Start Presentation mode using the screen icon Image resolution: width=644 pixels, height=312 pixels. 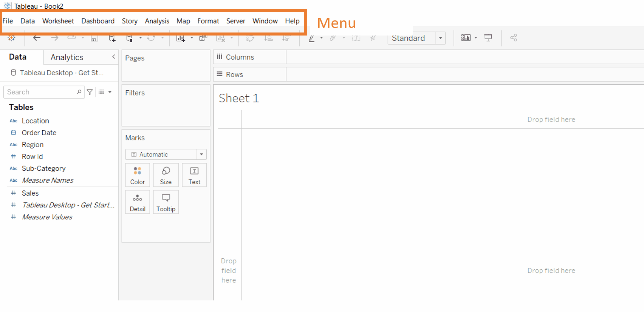tap(488, 38)
